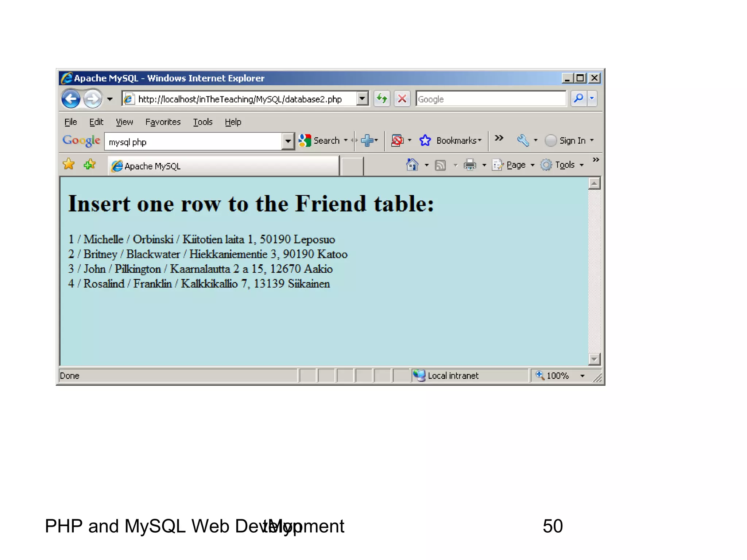Click the Google search box in top bar
Screen dimensions: 747x560
click(491, 99)
